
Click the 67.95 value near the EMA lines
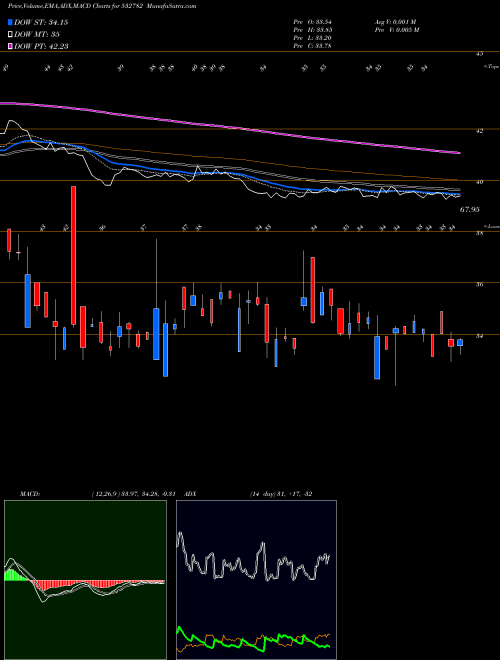coord(469,209)
